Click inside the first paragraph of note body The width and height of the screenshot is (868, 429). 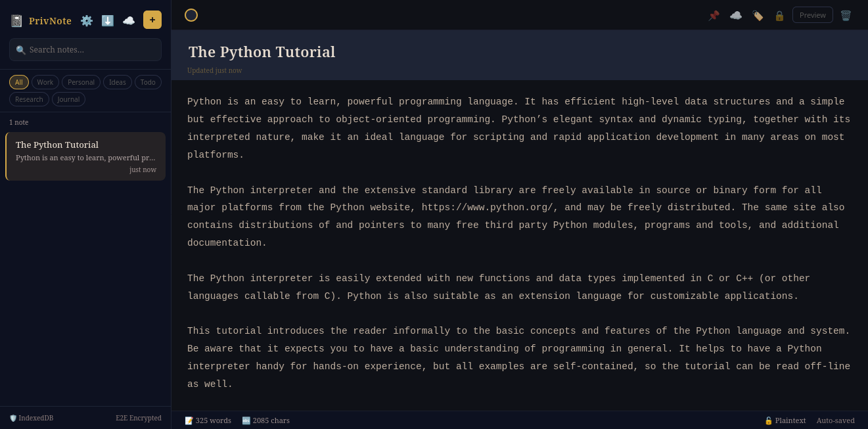tap(519, 128)
